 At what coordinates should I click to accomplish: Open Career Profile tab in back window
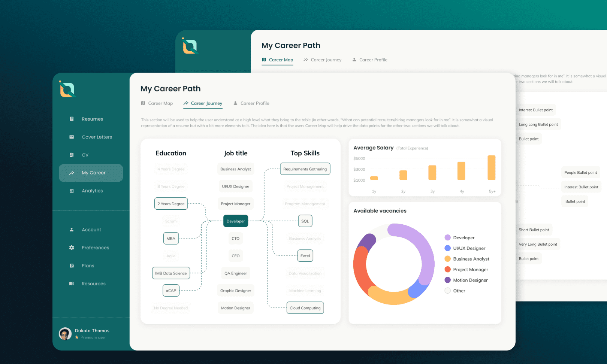pos(370,60)
